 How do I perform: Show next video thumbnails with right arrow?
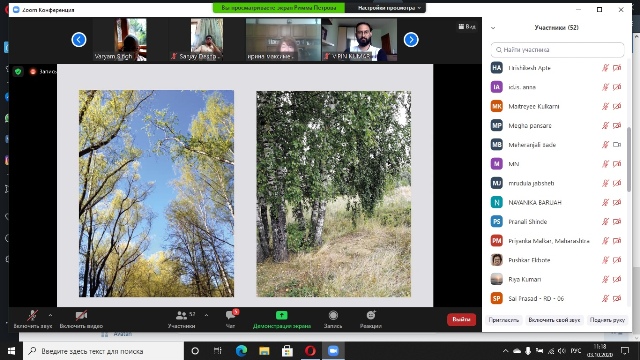pyautogui.click(x=411, y=40)
